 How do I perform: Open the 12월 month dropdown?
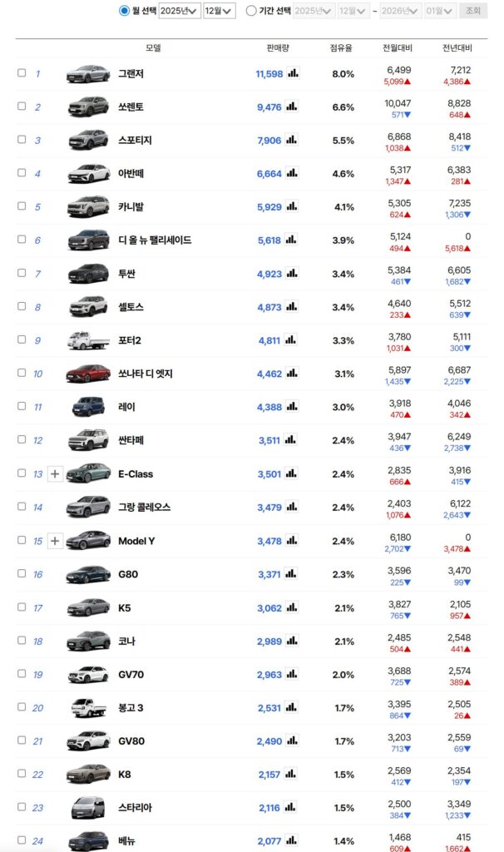point(220,11)
